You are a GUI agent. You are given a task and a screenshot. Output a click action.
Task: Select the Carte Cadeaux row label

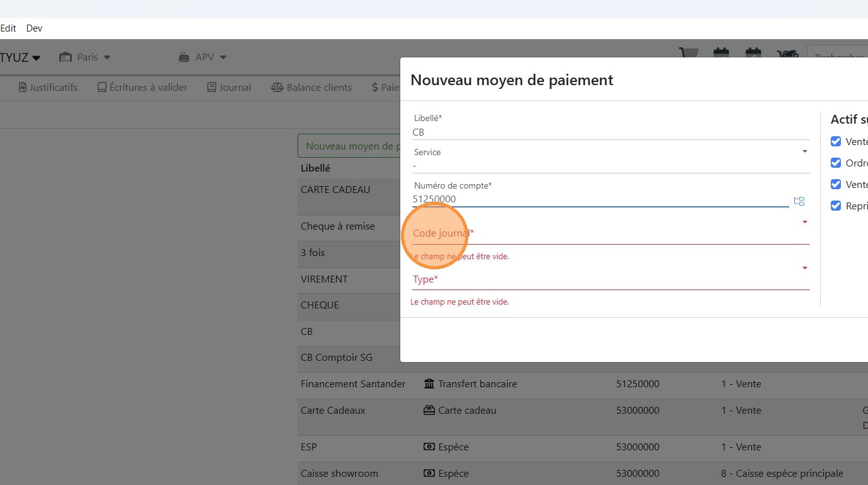[x=333, y=410]
